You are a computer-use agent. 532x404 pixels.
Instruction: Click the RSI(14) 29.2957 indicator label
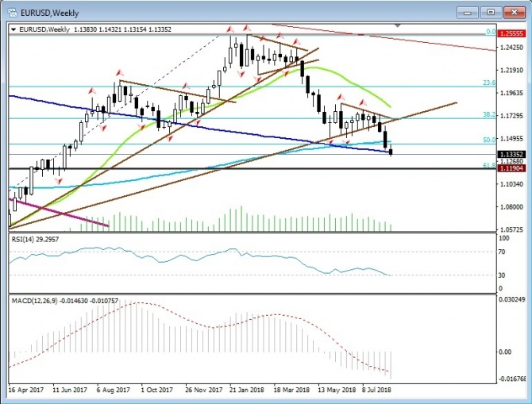coord(35,239)
